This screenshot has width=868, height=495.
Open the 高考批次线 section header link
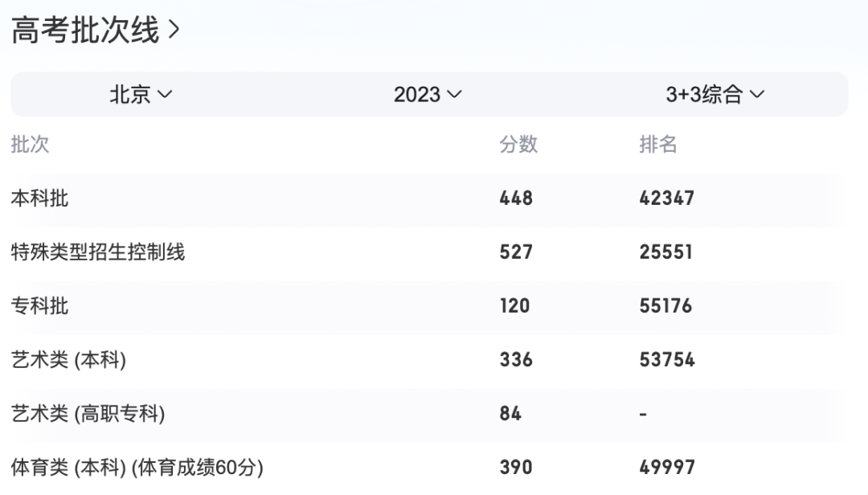(x=85, y=31)
